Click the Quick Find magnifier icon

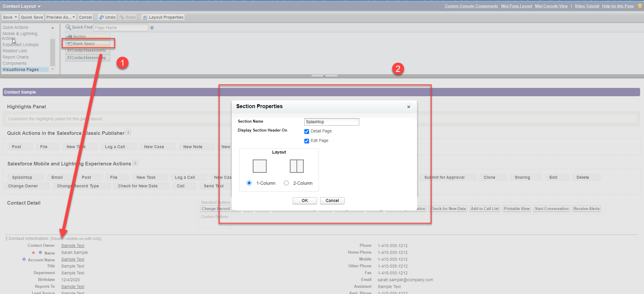pos(68,27)
